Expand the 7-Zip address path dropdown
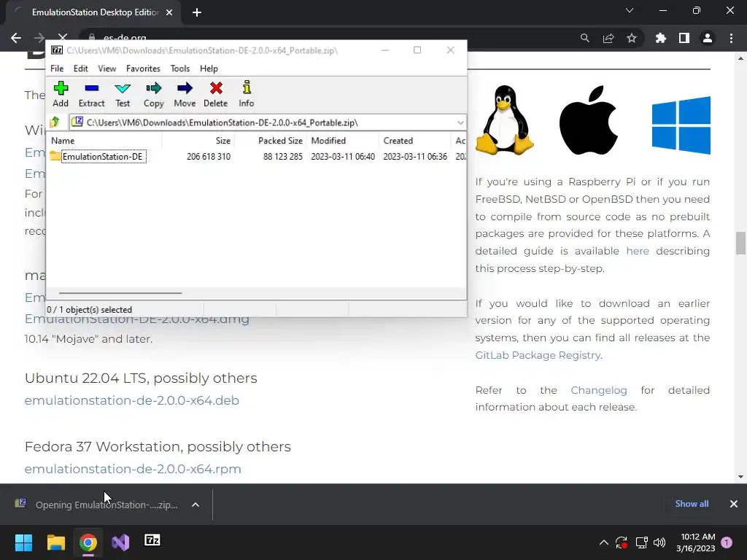 point(460,122)
